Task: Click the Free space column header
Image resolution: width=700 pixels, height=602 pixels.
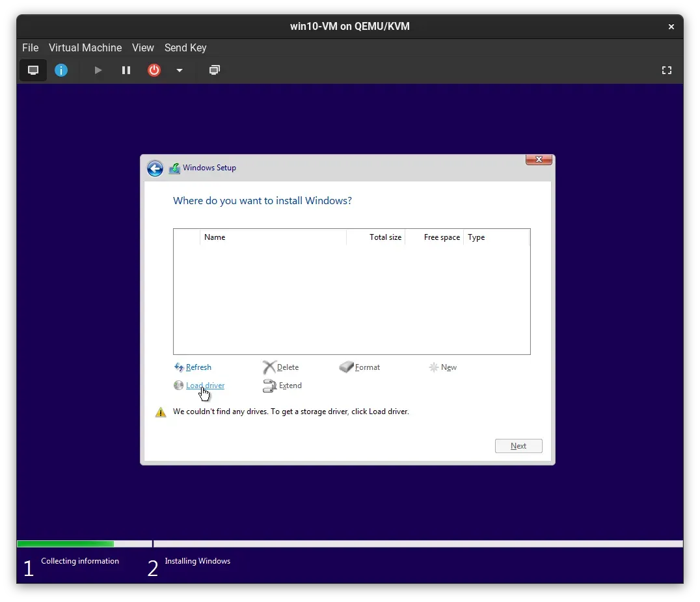Action: pyautogui.click(x=434, y=237)
